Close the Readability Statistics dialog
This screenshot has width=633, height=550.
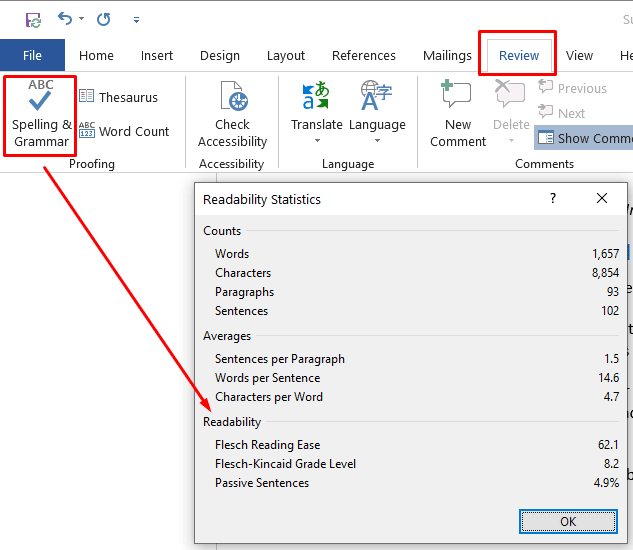click(602, 199)
